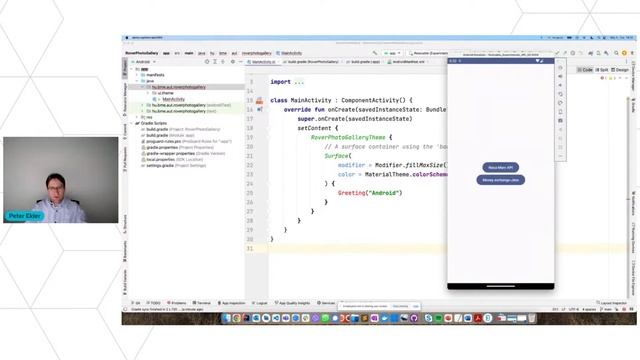
Task: Open the Resource Manager side tab
Action: [x=125, y=99]
